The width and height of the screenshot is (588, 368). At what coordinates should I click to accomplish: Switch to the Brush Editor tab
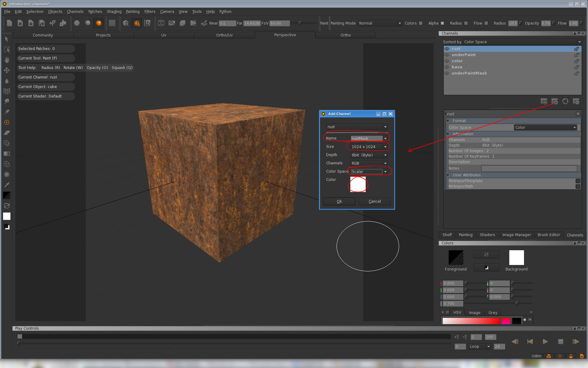pos(548,235)
